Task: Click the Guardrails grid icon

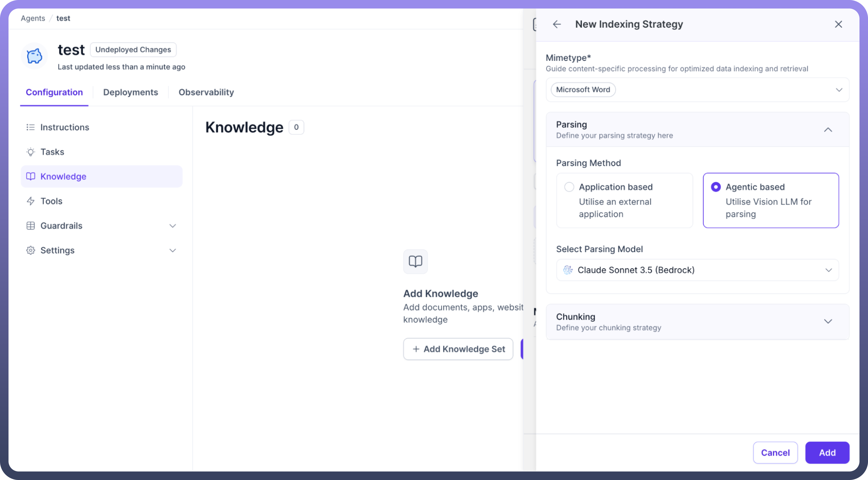Action: point(30,226)
